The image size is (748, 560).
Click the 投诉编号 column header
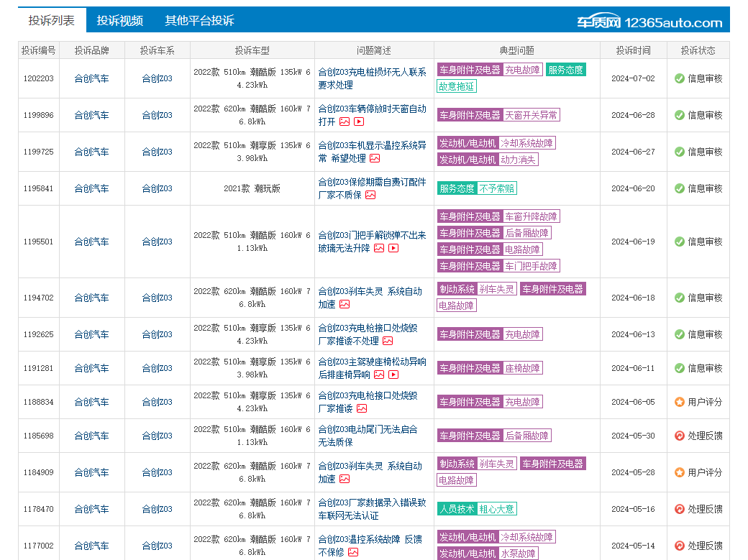point(39,50)
